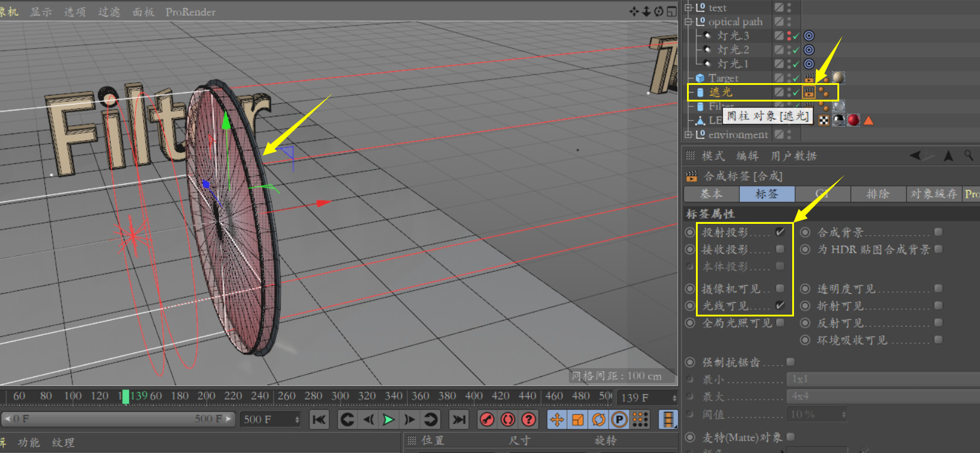980x453 pixels.
Task: Jump to the animation start
Action: coord(319,420)
